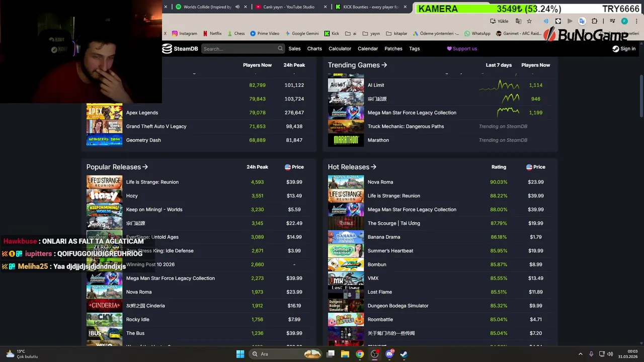Open the Trending Games arrow link

pos(384,65)
